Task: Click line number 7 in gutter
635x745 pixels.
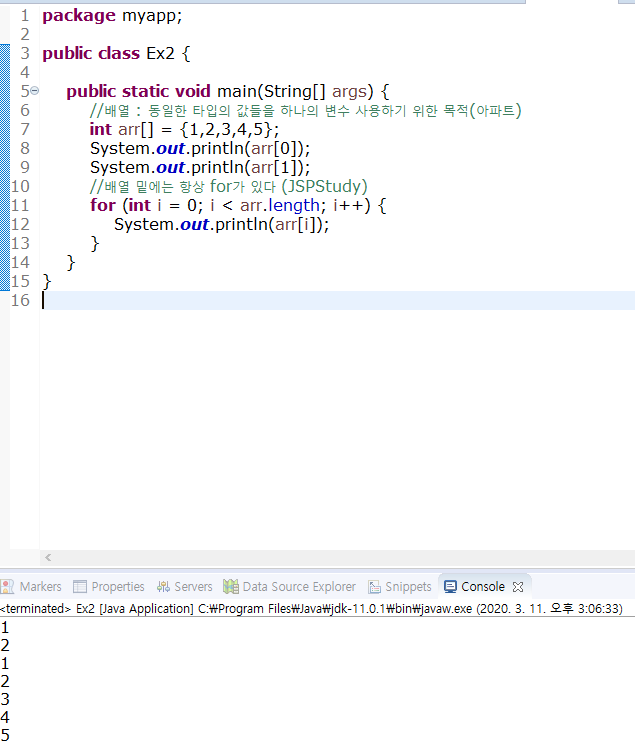Action: coord(25,129)
